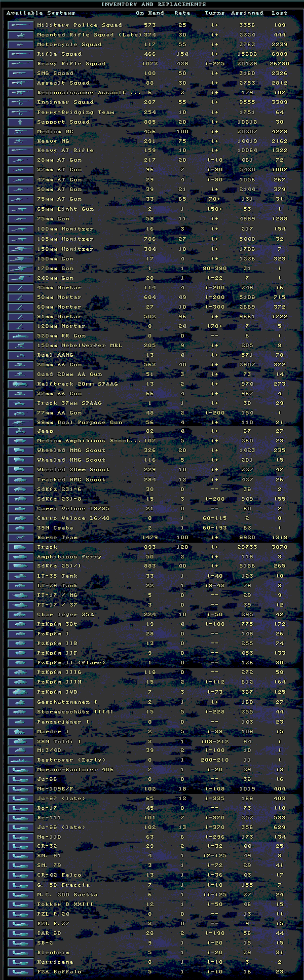304x980 pixels.
Task: Click the IAR 80 aircraft icon
Action: click(x=21, y=933)
